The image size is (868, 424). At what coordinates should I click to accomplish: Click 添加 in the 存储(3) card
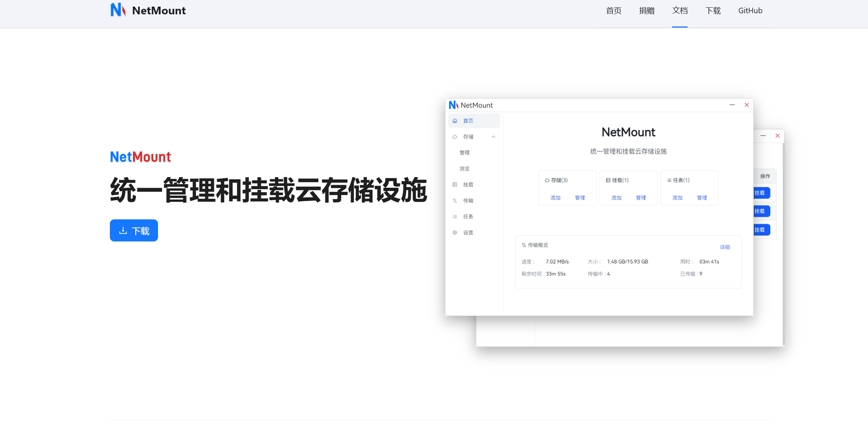click(x=555, y=198)
